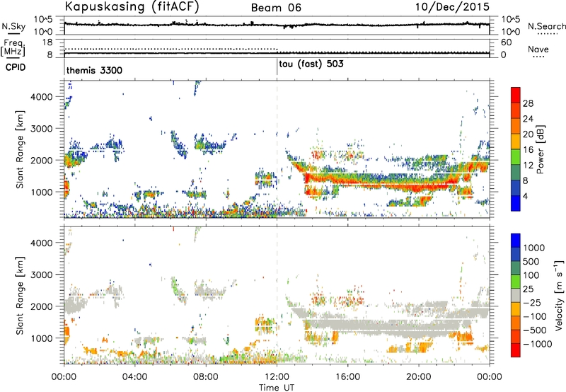Click the 'Kapuskasing (fitACF)' title text

point(132,6)
